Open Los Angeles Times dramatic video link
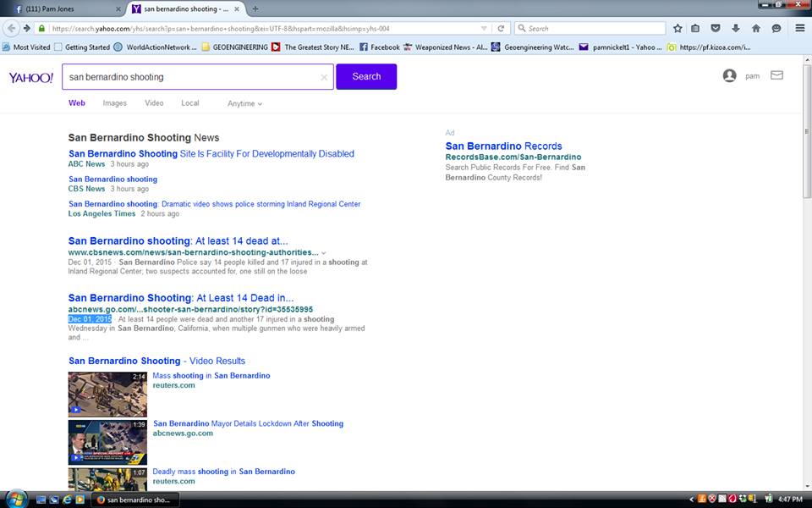This screenshot has width=812, height=508. click(x=214, y=204)
